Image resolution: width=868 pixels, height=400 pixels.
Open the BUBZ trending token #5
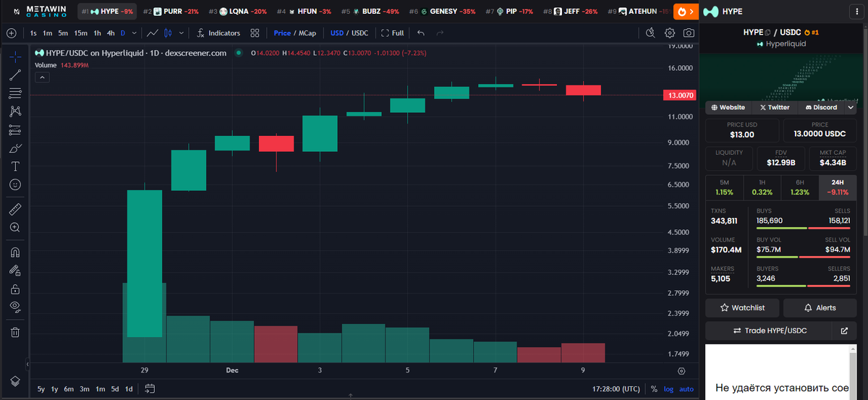click(370, 12)
